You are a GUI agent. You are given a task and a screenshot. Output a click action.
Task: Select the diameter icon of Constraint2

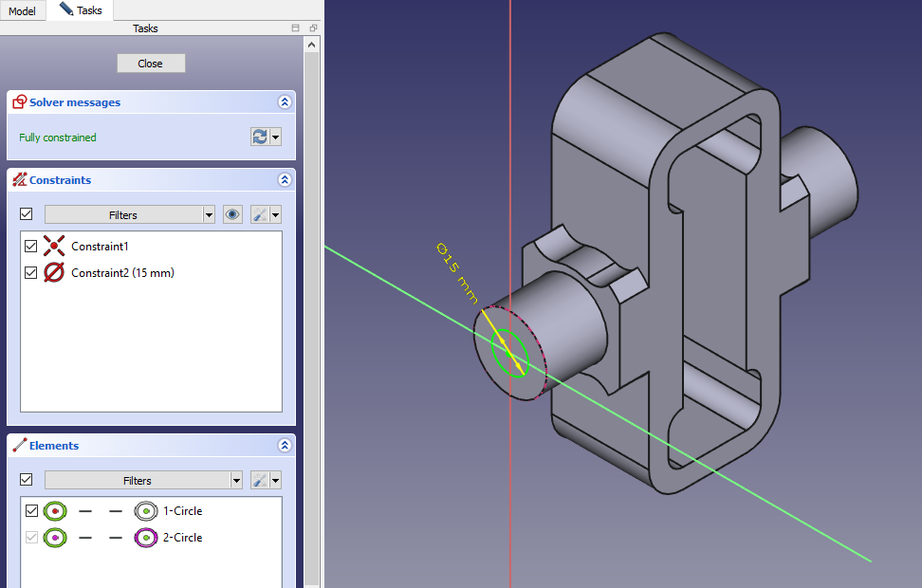[x=55, y=273]
